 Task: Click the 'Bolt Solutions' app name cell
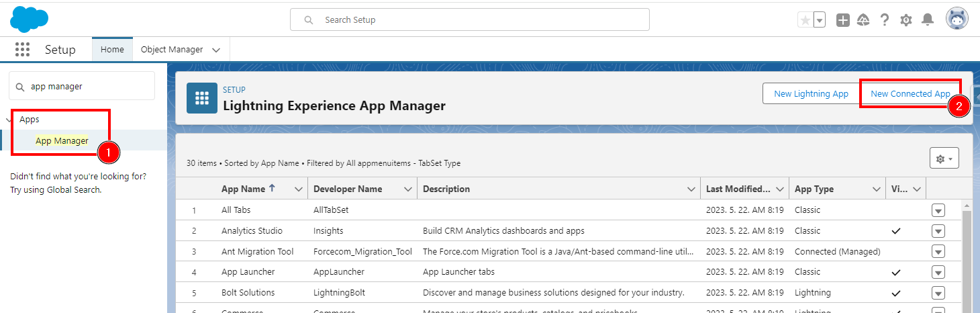[x=248, y=292]
